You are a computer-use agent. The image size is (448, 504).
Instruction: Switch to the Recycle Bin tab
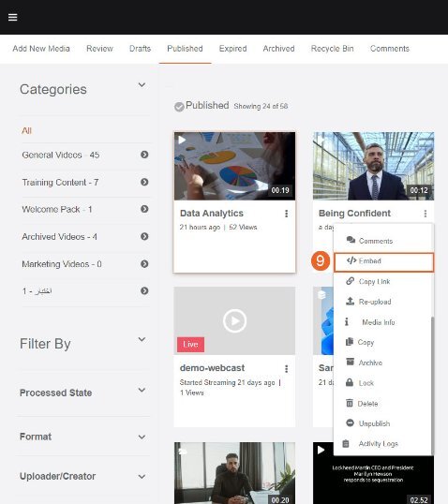point(332,49)
